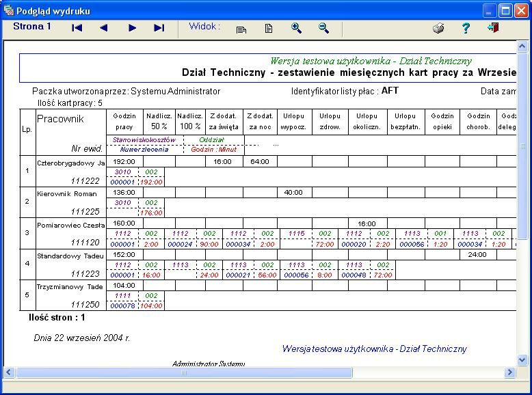This screenshot has width=532, height=395.
Task: Zoom in with magnifier plus
Action: (x=296, y=28)
